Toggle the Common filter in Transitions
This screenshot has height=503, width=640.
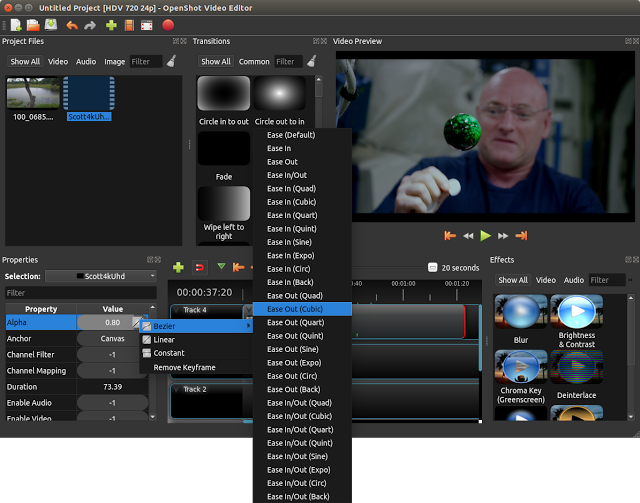(254, 62)
